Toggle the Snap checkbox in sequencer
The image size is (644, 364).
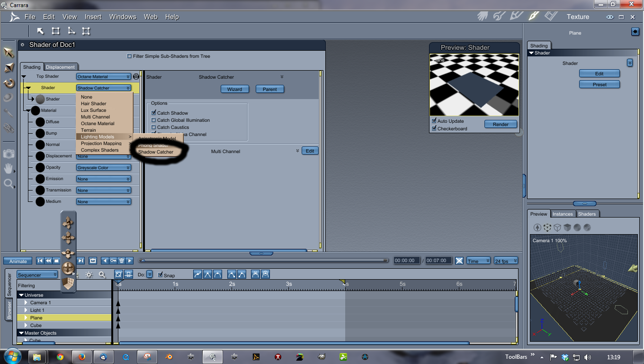[x=160, y=275]
